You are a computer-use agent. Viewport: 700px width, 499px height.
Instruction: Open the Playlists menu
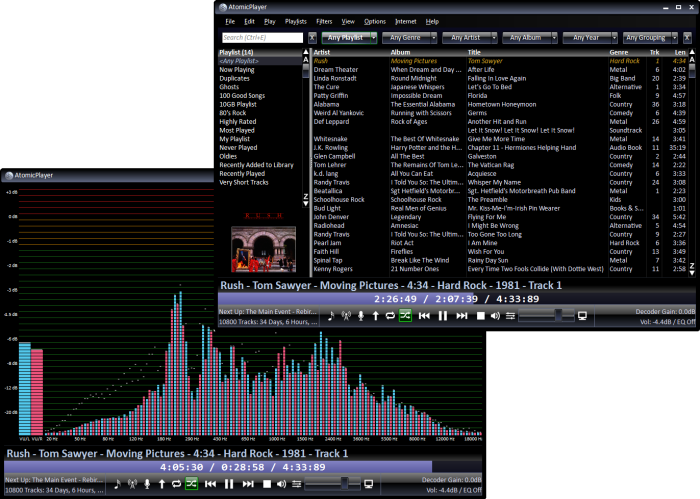tap(296, 21)
